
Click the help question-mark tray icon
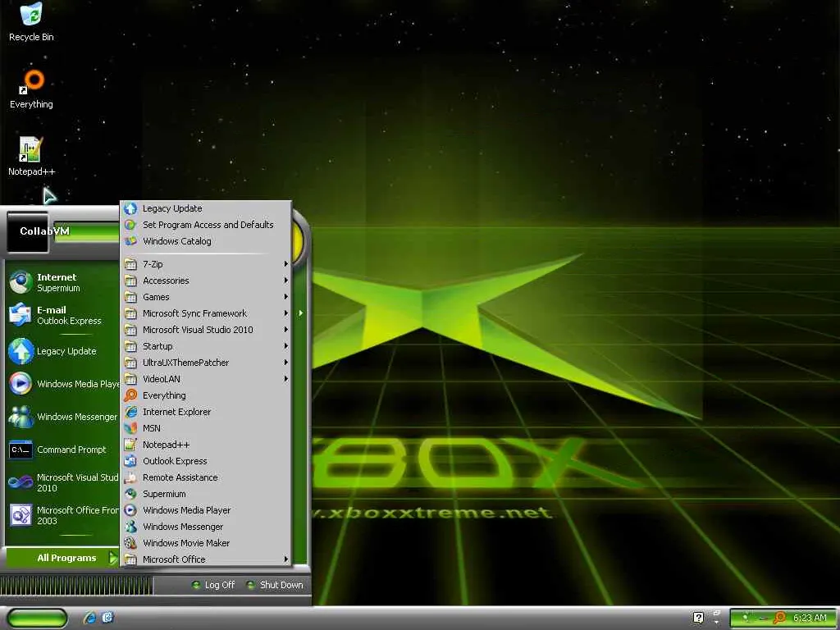point(698,618)
